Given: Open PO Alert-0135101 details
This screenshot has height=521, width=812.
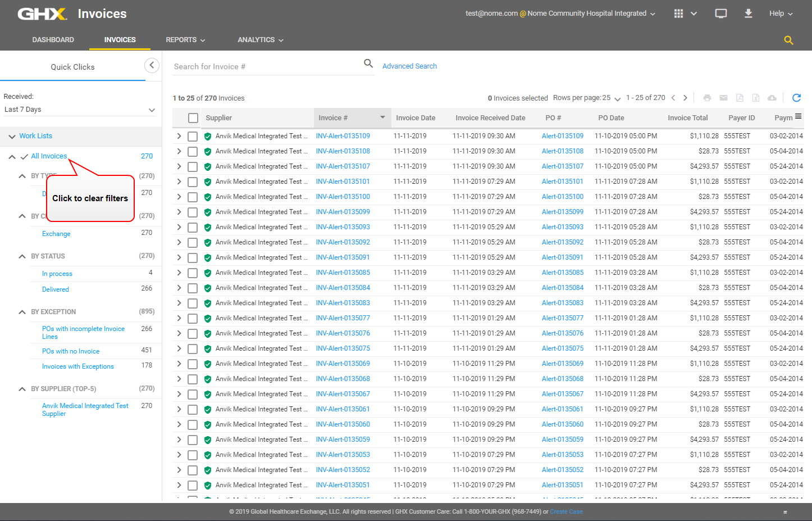Looking at the screenshot, I should 562,182.
